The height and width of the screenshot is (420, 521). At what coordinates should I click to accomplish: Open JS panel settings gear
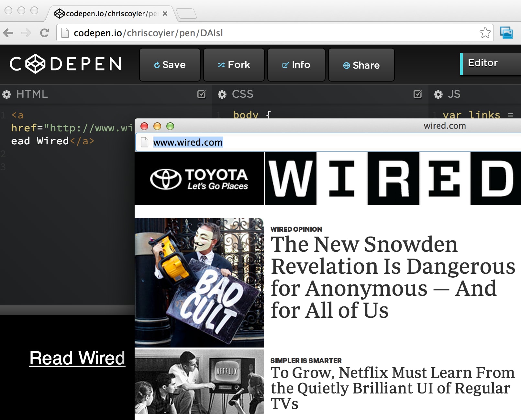pyautogui.click(x=438, y=94)
